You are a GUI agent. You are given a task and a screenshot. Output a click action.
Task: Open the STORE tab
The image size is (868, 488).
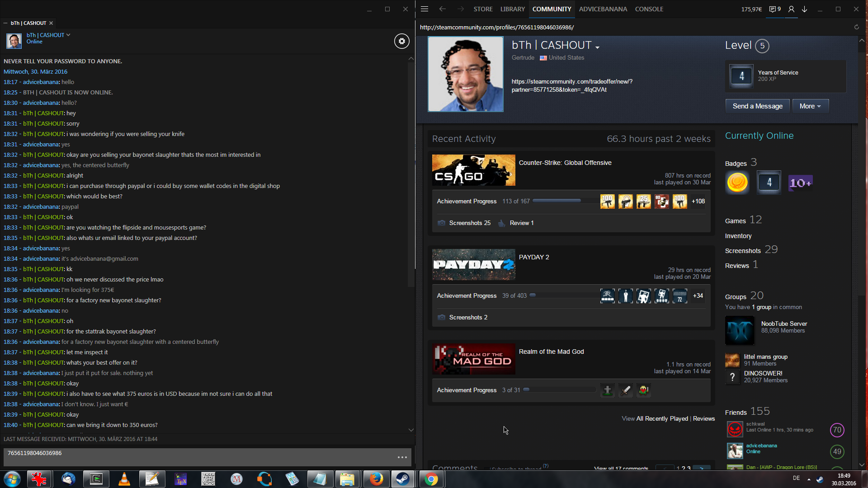click(x=483, y=9)
